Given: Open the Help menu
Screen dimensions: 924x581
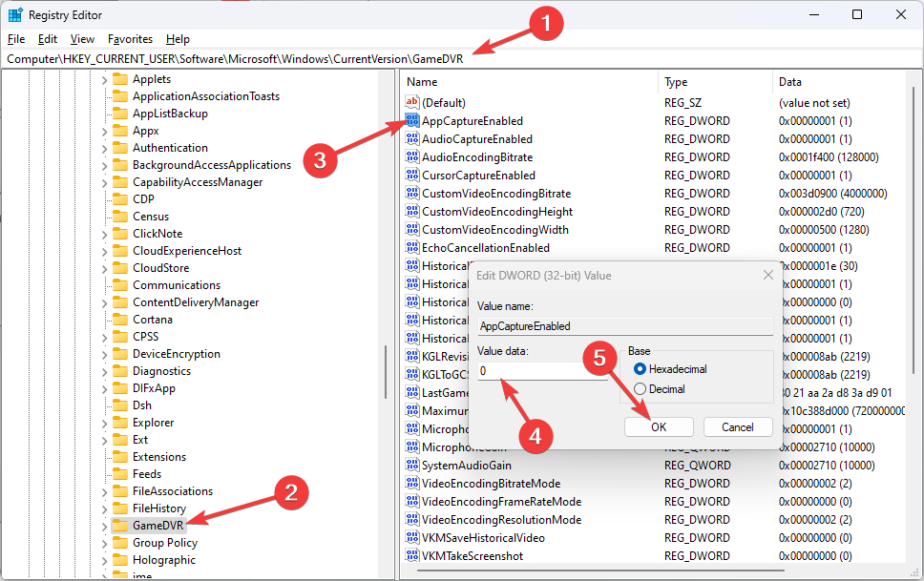Looking at the screenshot, I should click(178, 39).
